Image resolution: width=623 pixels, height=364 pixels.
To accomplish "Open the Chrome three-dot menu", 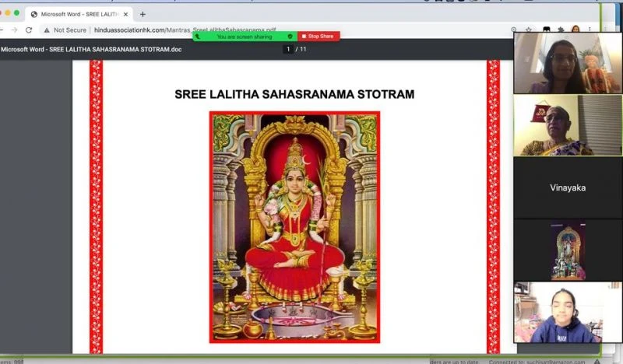I will click(x=590, y=30).
